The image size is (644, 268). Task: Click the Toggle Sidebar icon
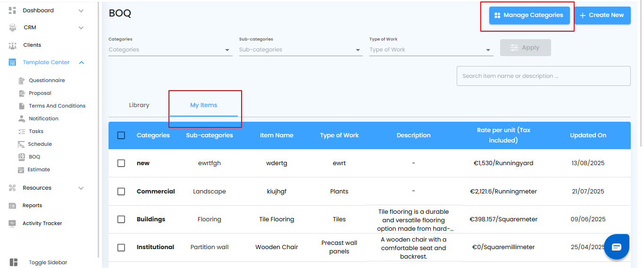pos(13,262)
